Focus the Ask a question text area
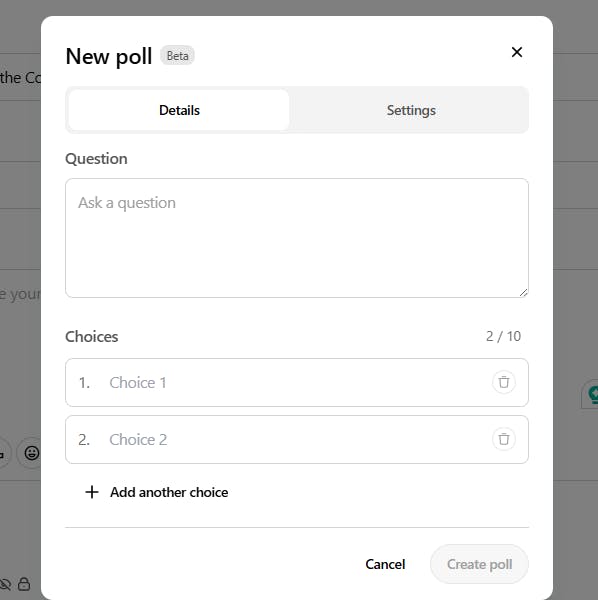The width and height of the screenshot is (598, 600). coord(297,238)
